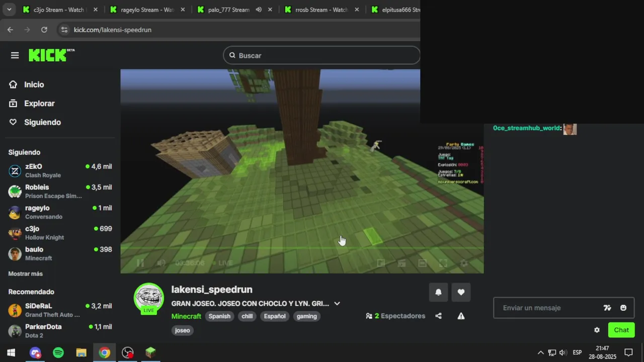Screen dimensions: 644x362
Task: Open chat settings gear icon
Action: coord(597,330)
